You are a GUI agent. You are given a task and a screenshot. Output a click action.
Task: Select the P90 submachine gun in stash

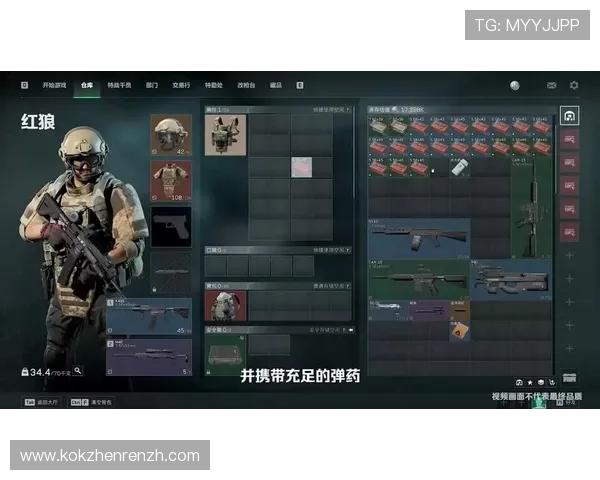511,279
